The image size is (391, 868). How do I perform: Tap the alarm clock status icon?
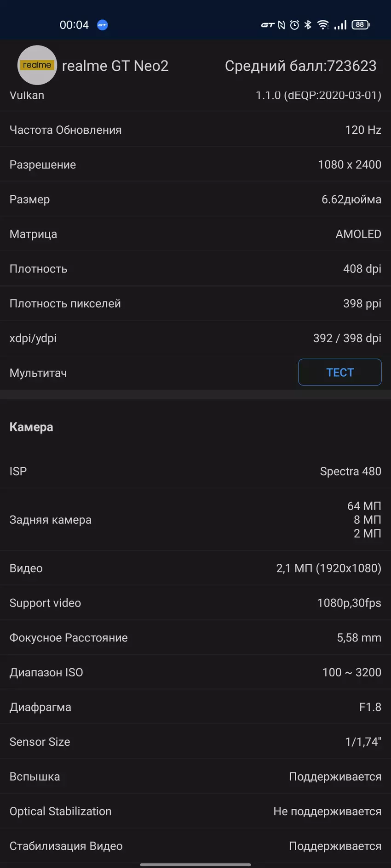coord(294,25)
